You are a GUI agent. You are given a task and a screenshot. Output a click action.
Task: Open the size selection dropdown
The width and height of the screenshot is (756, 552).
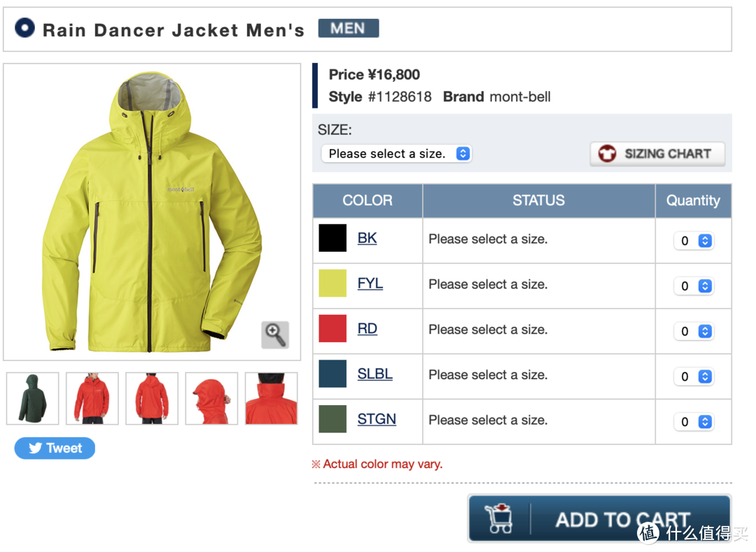coord(396,154)
